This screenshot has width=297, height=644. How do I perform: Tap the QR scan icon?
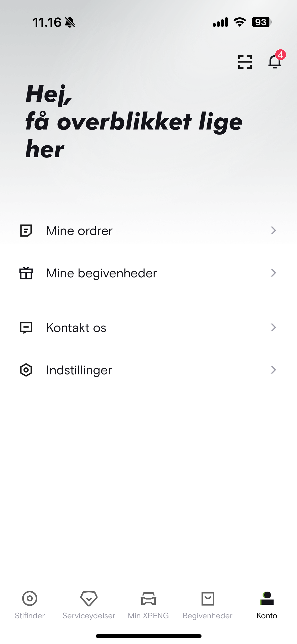click(245, 62)
